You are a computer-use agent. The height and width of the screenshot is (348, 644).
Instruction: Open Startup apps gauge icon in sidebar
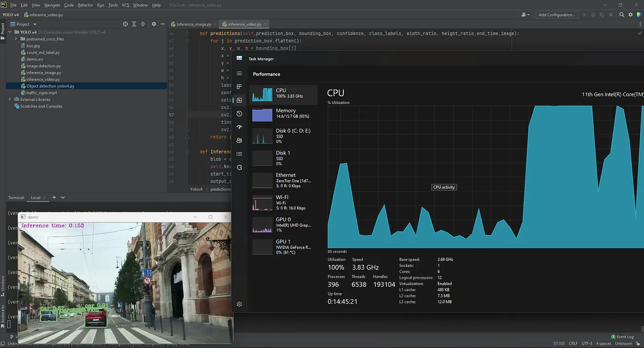coord(239,127)
